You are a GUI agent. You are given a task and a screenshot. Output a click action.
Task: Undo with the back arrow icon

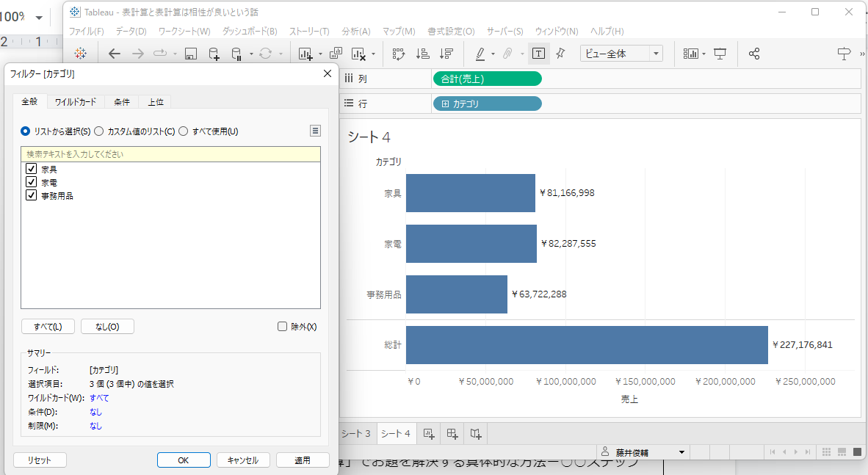click(x=114, y=54)
